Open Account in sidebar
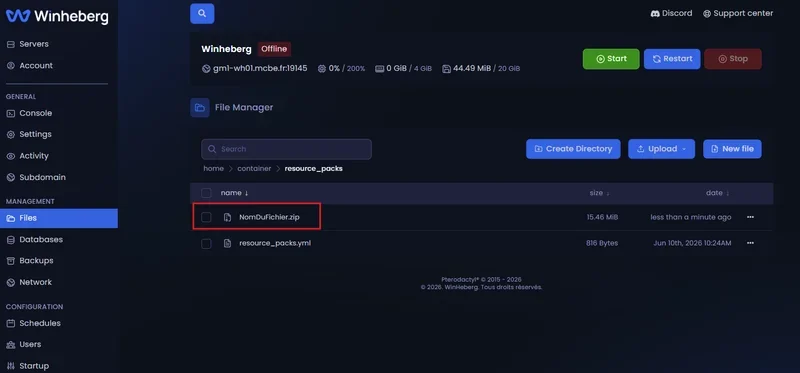Screen dimensions: 800x373 click(30, 65)
